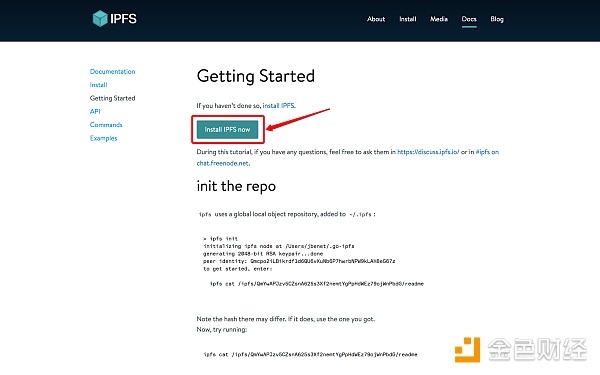Click the Install IPFS now button
This screenshot has height=375, width=600.
(227, 129)
